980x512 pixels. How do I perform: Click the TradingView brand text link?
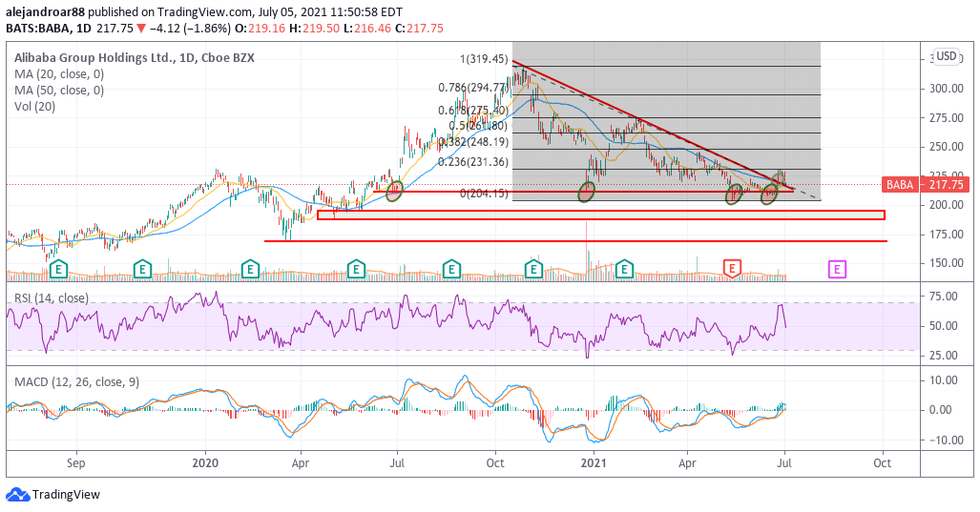click(x=66, y=495)
